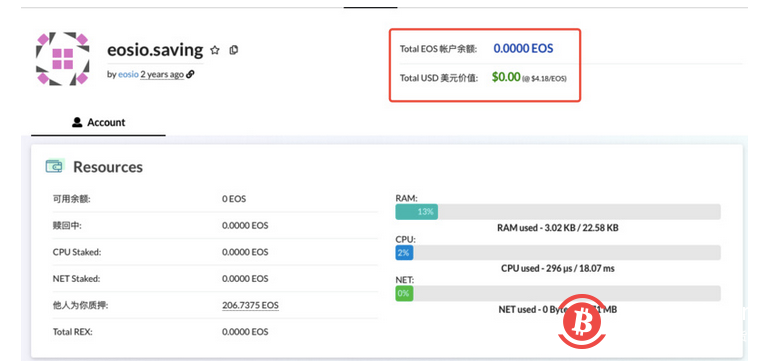Viewport: 776px width, 361px height.
Task: Click the eosio.saving account avatar
Action: (63, 59)
